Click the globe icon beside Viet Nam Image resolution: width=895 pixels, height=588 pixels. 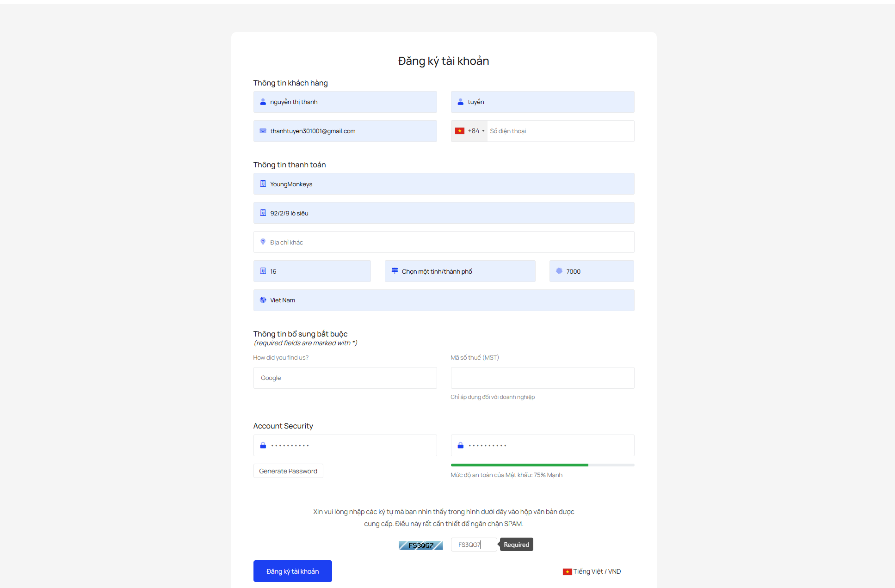pos(263,300)
